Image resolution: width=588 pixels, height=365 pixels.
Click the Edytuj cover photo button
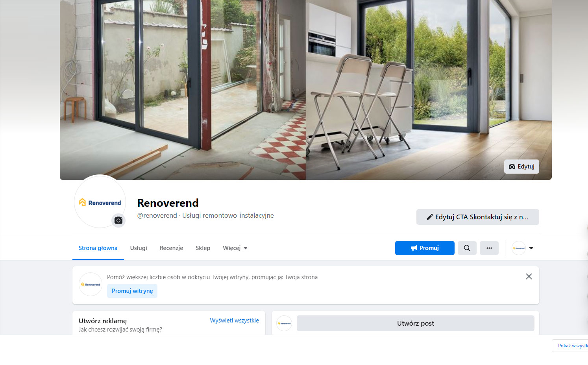[521, 167]
